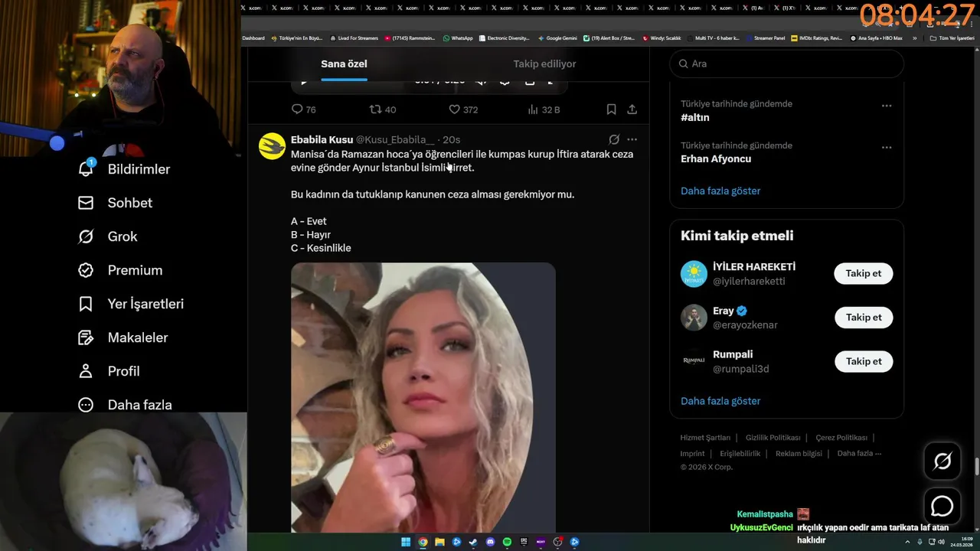Open Ebabila Kusu profile avatar

(x=272, y=146)
